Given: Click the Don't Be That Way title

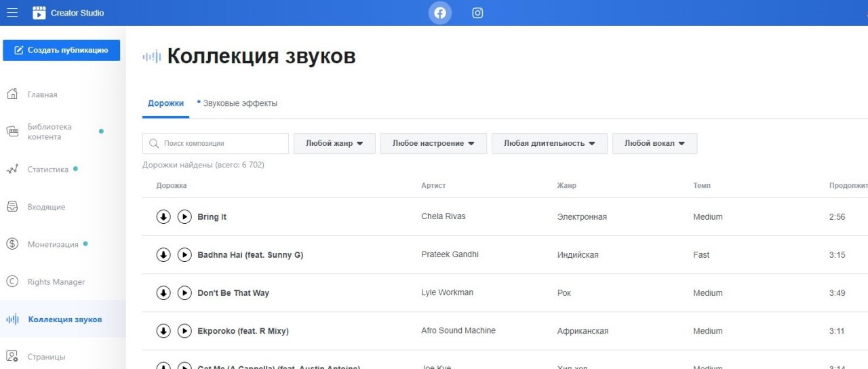Looking at the screenshot, I should 233,293.
